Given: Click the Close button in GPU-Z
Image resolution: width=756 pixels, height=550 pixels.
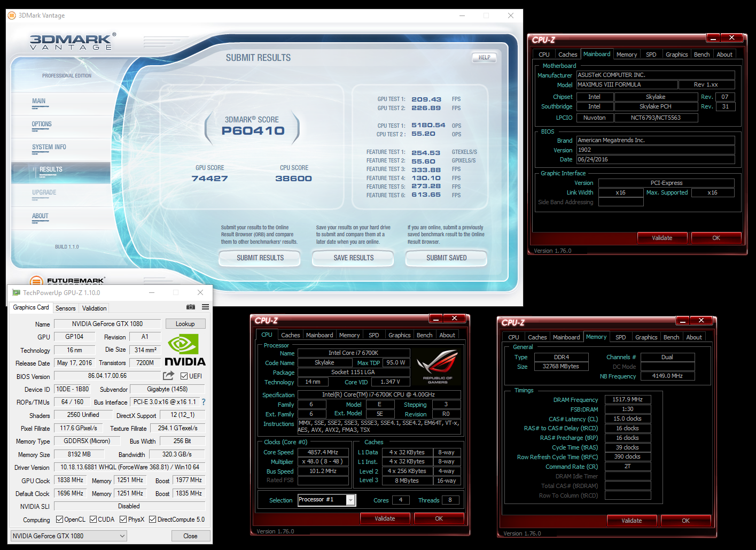Looking at the screenshot, I should (x=190, y=536).
